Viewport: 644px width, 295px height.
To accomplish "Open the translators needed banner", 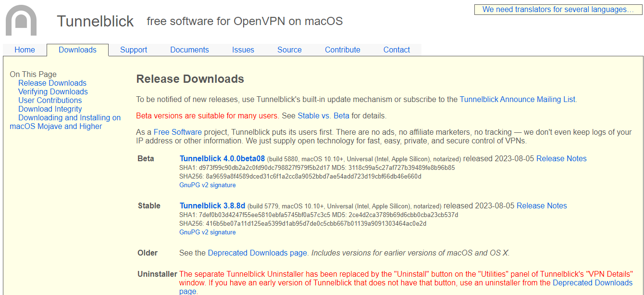I will pos(558,9).
